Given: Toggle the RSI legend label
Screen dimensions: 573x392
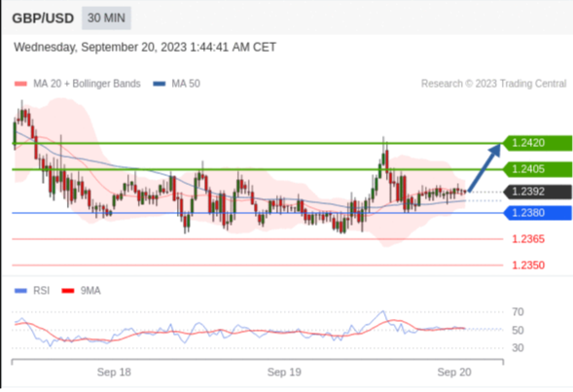Looking at the screenshot, I should click(x=41, y=291).
